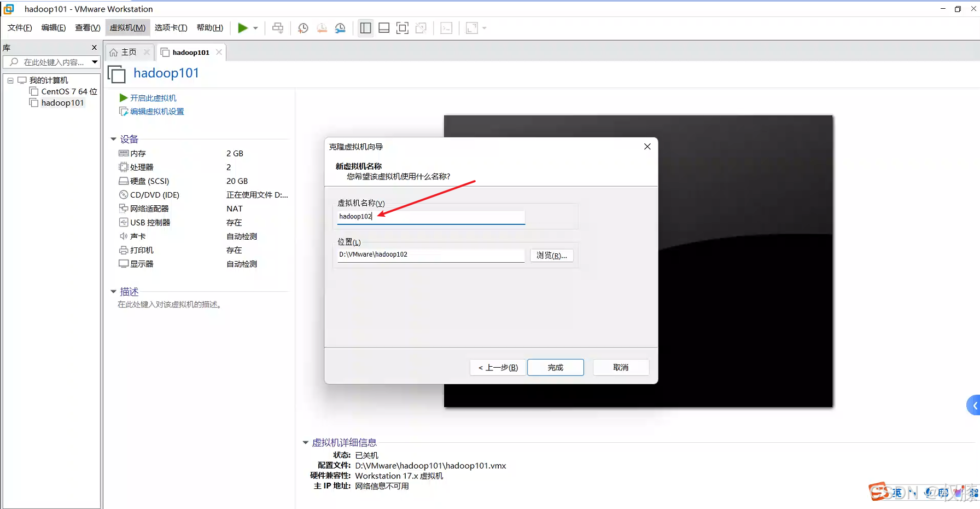Open the snapshot manager icon
The width and height of the screenshot is (980, 509).
[340, 28]
